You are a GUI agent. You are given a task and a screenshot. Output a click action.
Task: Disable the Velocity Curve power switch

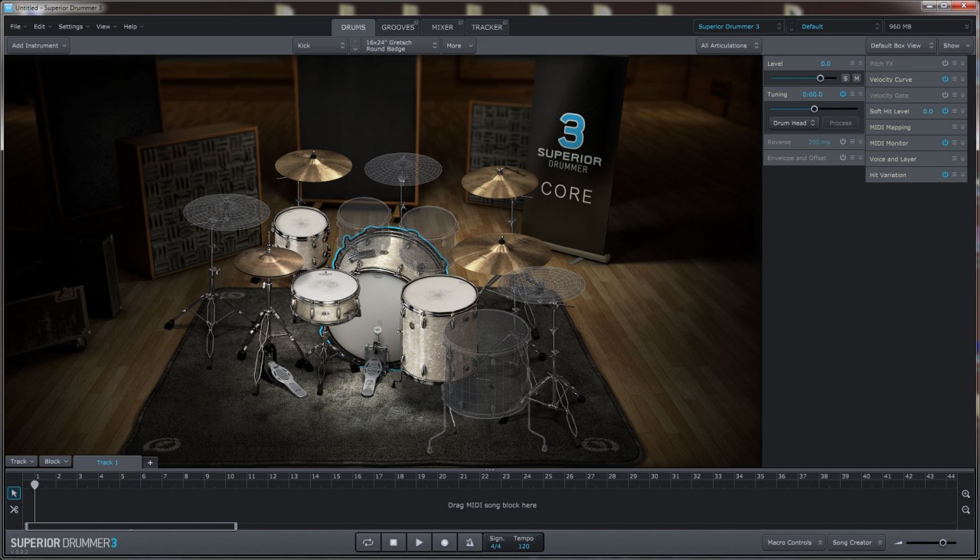click(x=945, y=79)
